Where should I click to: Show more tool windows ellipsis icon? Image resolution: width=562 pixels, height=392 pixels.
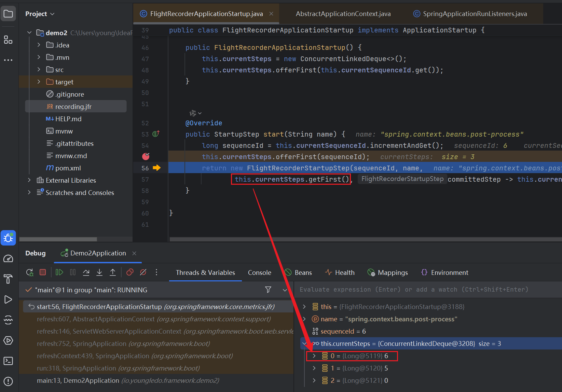pyautogui.click(x=8, y=60)
